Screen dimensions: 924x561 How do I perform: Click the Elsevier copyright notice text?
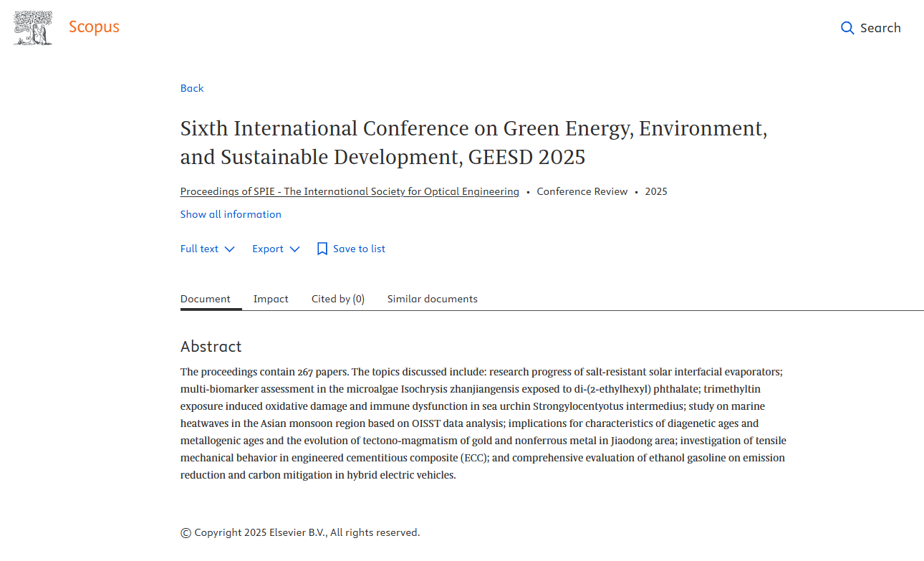(x=300, y=532)
